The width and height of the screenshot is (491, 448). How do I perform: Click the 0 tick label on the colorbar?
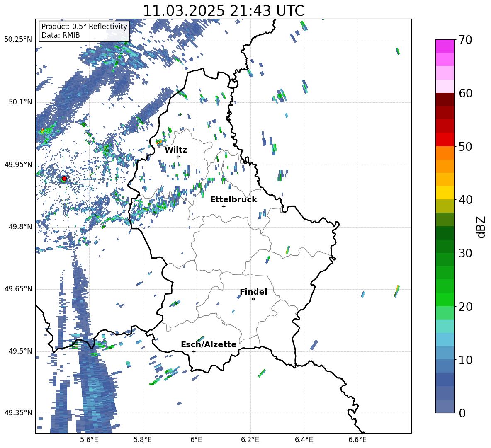pyautogui.click(x=462, y=413)
